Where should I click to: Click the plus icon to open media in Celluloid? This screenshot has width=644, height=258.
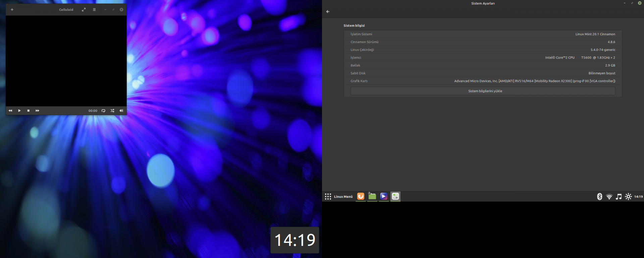pos(12,10)
